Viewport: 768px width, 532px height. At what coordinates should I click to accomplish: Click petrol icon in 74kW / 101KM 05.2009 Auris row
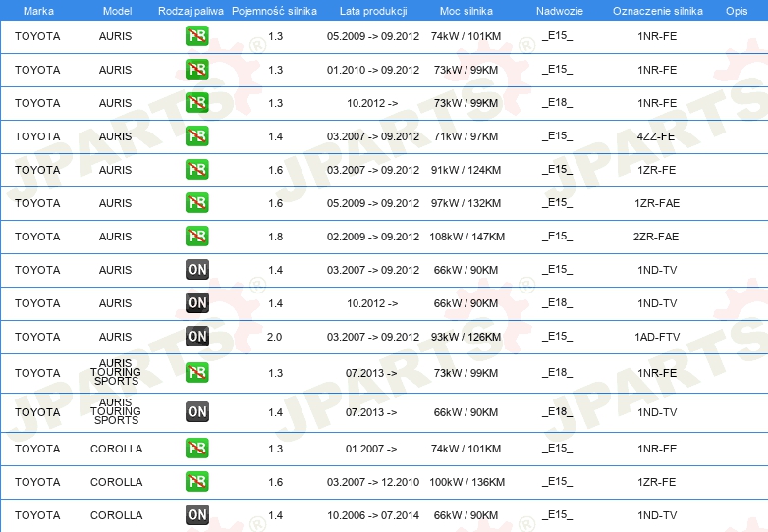pos(196,36)
